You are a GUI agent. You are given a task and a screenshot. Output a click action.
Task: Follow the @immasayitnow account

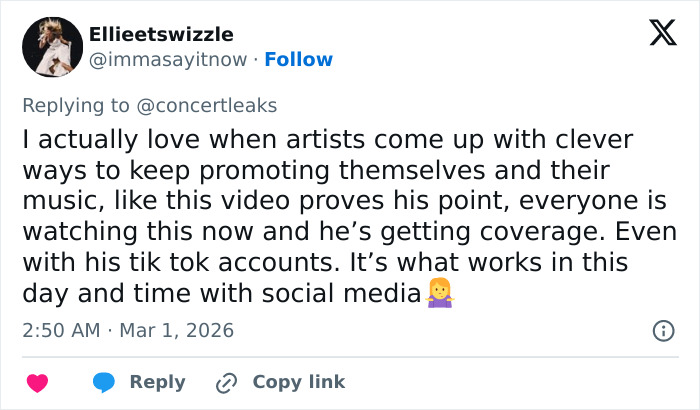tap(298, 59)
